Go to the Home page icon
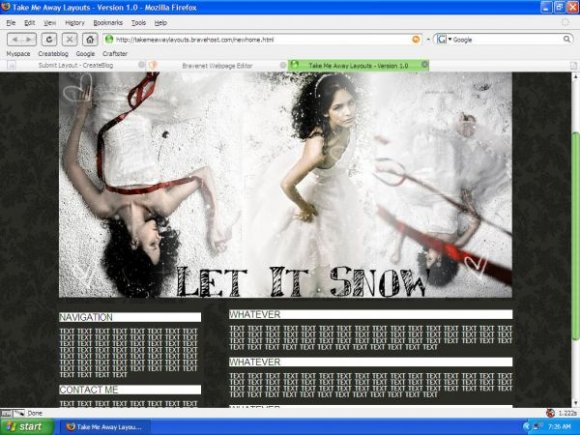This screenshot has width=580, height=435. pyautogui.click(x=90, y=39)
